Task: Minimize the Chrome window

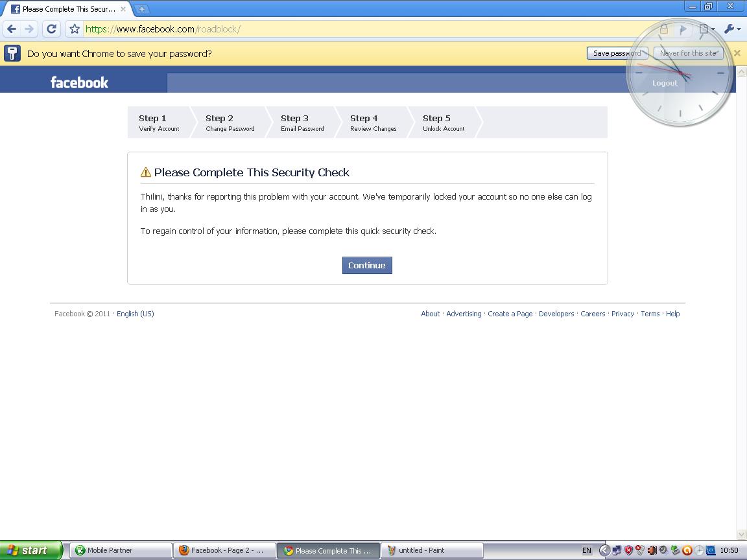Action: (x=693, y=6)
